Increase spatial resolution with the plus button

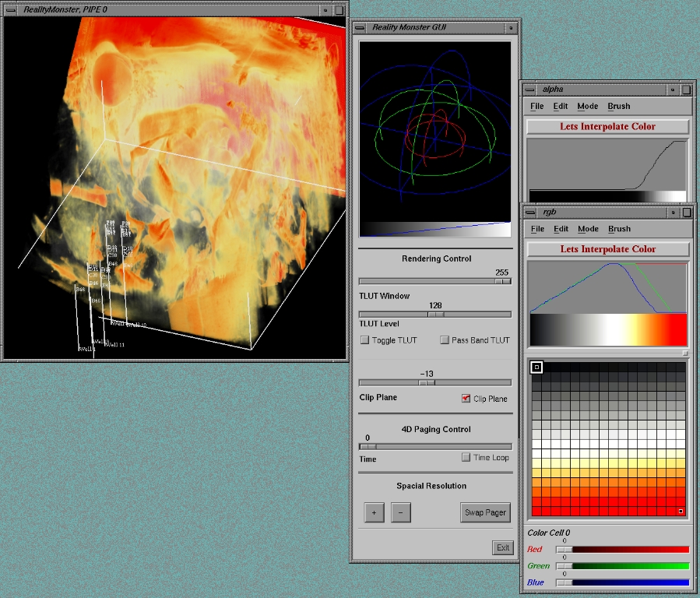[374, 512]
